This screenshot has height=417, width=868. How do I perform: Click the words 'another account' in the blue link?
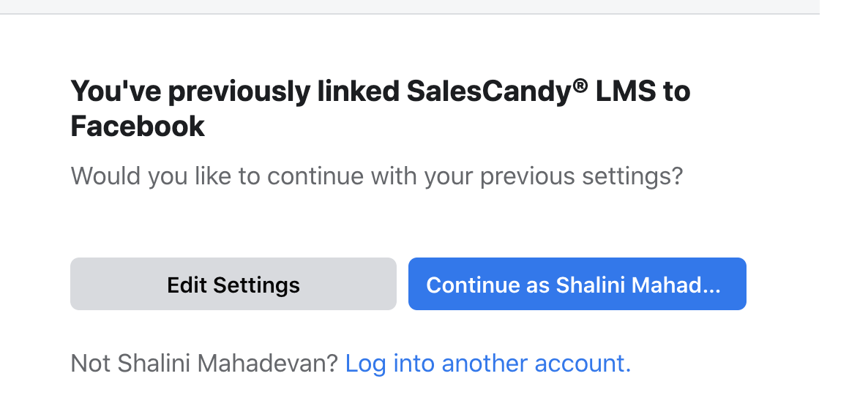[536, 363]
